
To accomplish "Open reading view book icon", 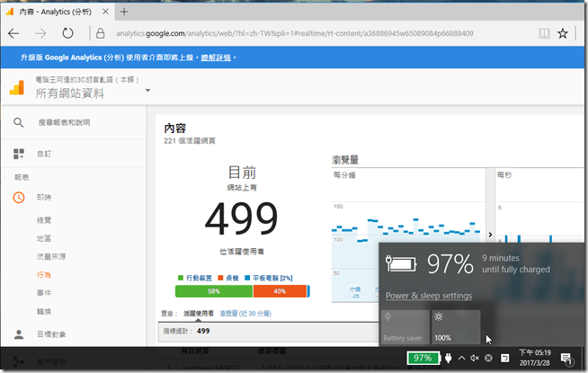I will click(544, 33).
